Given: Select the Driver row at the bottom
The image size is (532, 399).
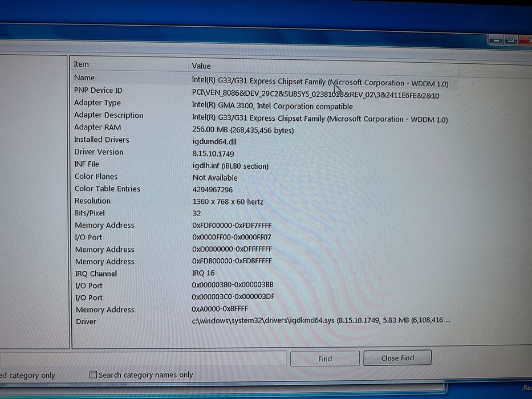Looking at the screenshot, I should [x=265, y=321].
